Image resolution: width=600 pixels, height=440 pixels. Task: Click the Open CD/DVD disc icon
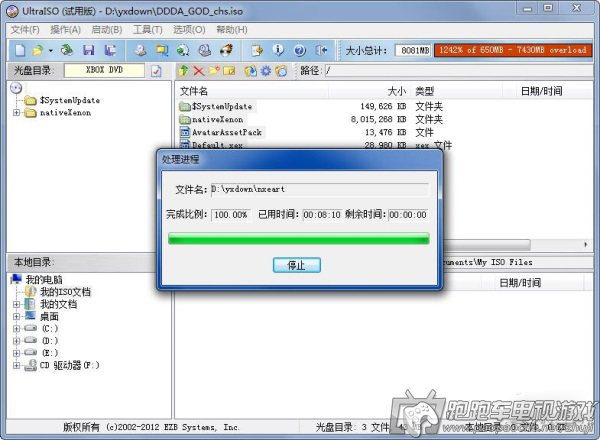(x=67, y=50)
